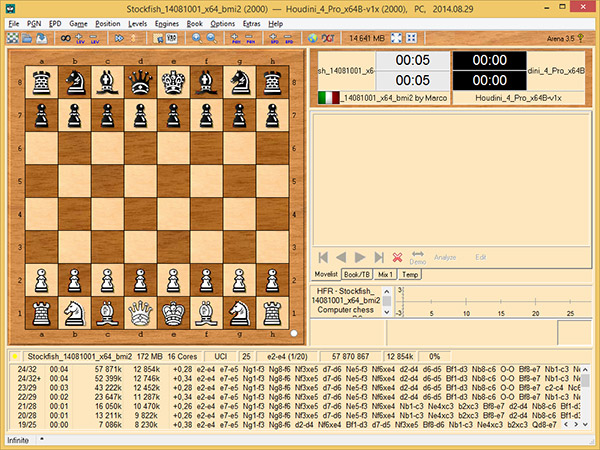Increase level with the plus LEV icon
This screenshot has width=600, height=450.
pyautogui.click(x=80, y=38)
